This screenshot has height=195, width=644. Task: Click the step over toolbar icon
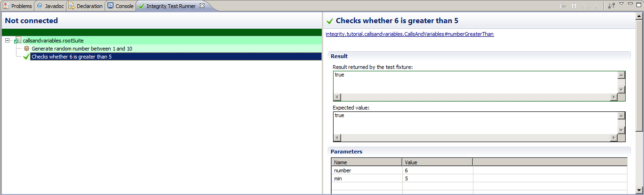tap(596, 6)
